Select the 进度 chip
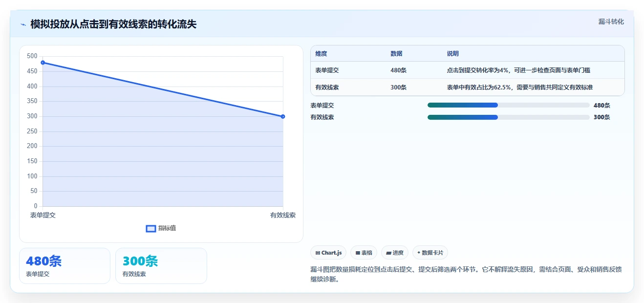Viewport: 644px width, 303px height. pos(395,253)
